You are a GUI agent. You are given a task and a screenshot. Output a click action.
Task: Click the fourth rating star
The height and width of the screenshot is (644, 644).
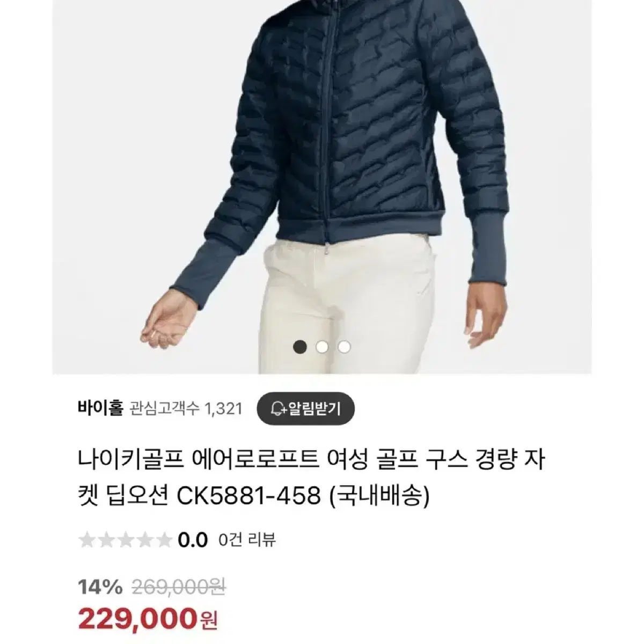click(x=145, y=540)
